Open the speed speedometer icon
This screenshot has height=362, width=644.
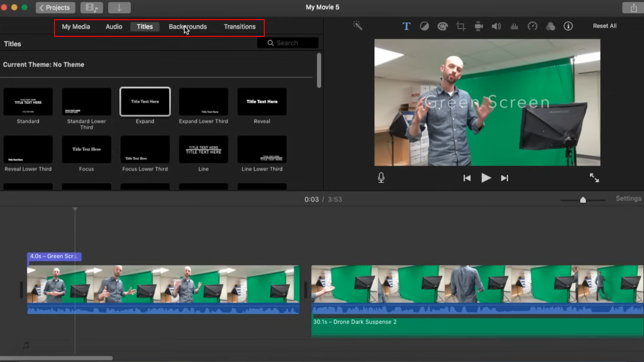[x=532, y=26]
